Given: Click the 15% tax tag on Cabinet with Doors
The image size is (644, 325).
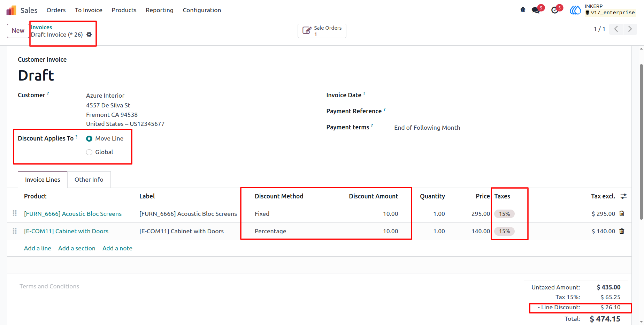Looking at the screenshot, I should point(504,231).
